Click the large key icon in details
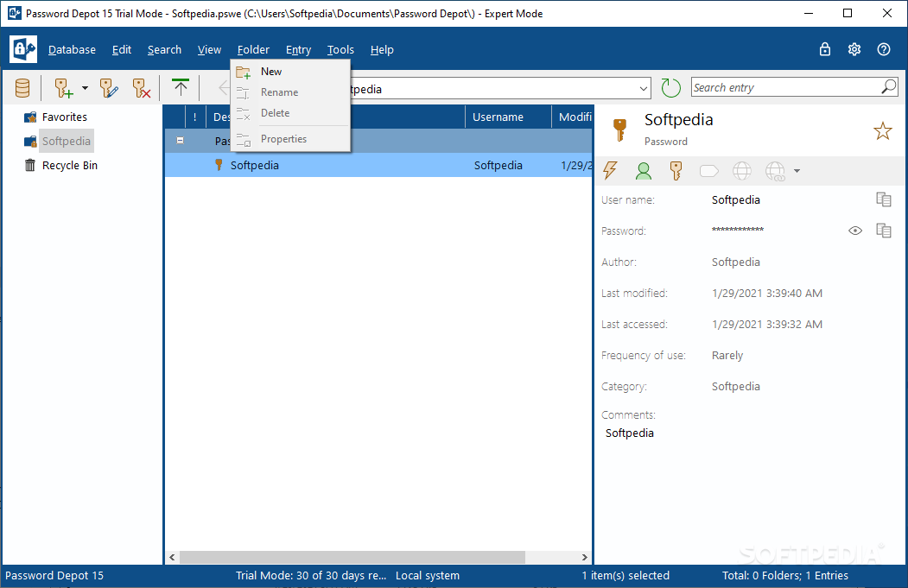 pos(619,130)
